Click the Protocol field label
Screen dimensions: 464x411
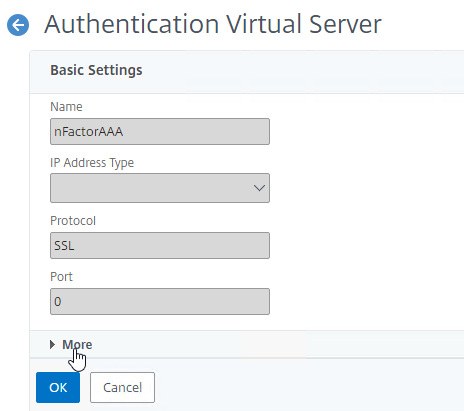tap(73, 221)
